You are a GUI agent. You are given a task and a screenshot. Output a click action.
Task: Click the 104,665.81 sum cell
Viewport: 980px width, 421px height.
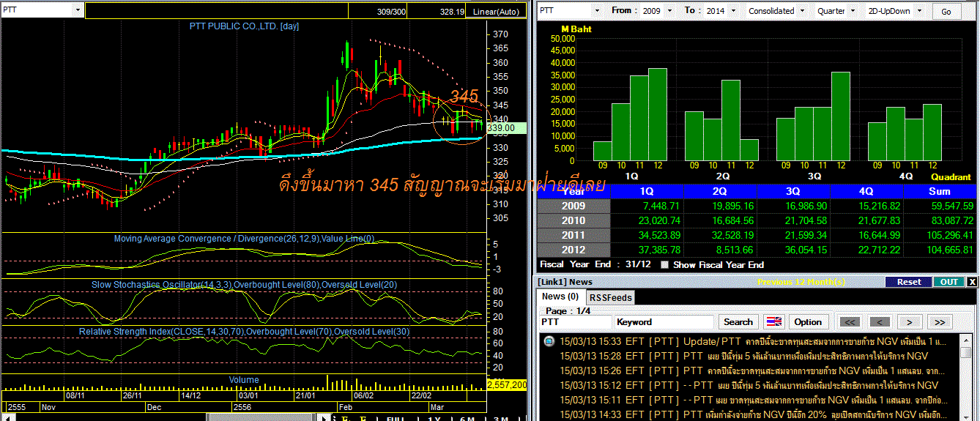pos(940,250)
